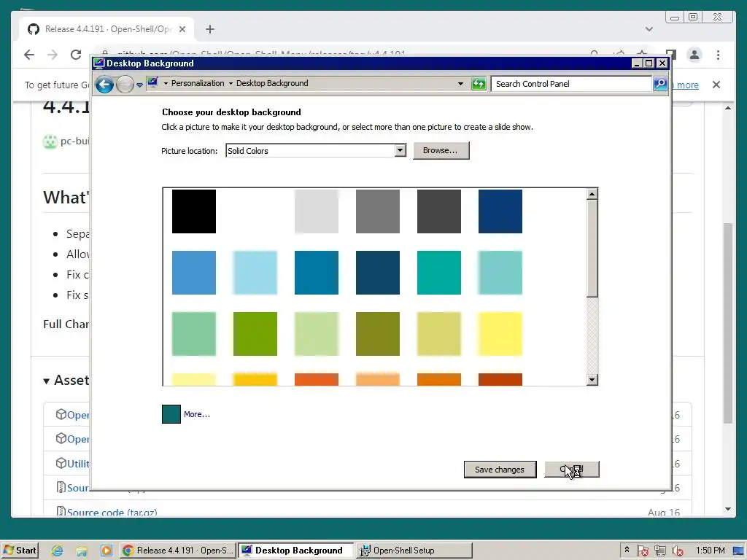
Task: Click Save changes button
Action: (x=500, y=470)
